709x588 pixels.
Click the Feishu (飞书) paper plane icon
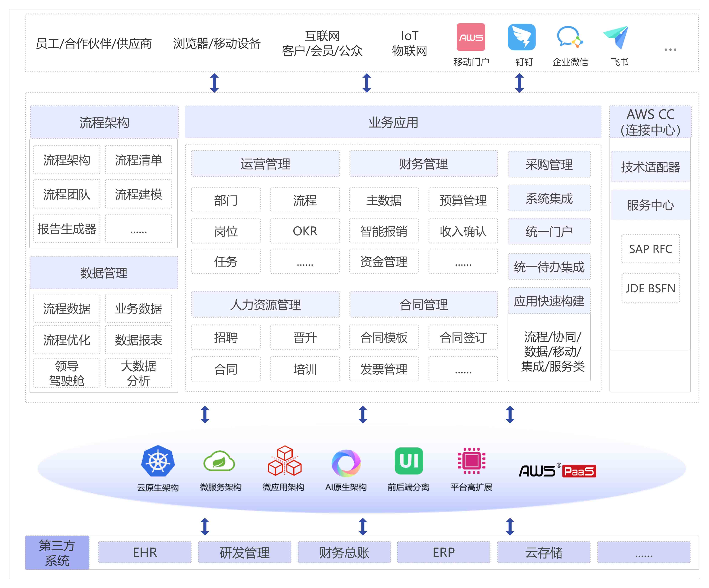617,37
